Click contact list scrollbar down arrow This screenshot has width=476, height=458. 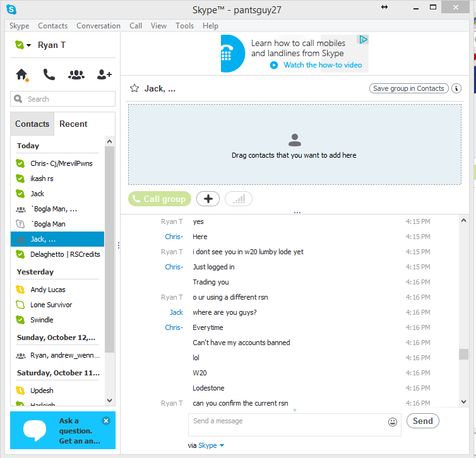[110, 401]
